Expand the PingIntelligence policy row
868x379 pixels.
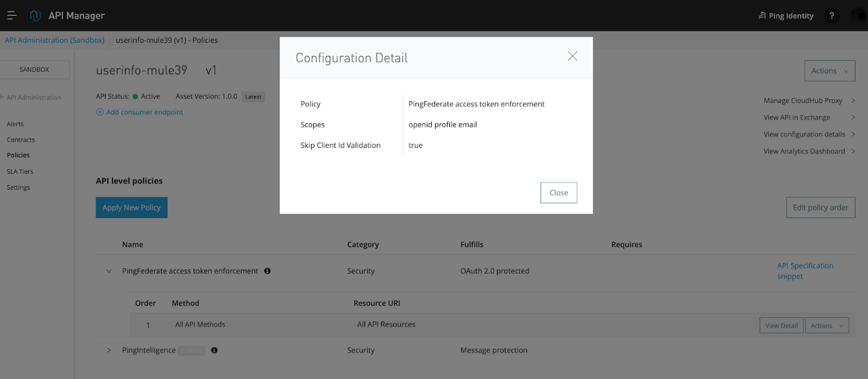109,350
